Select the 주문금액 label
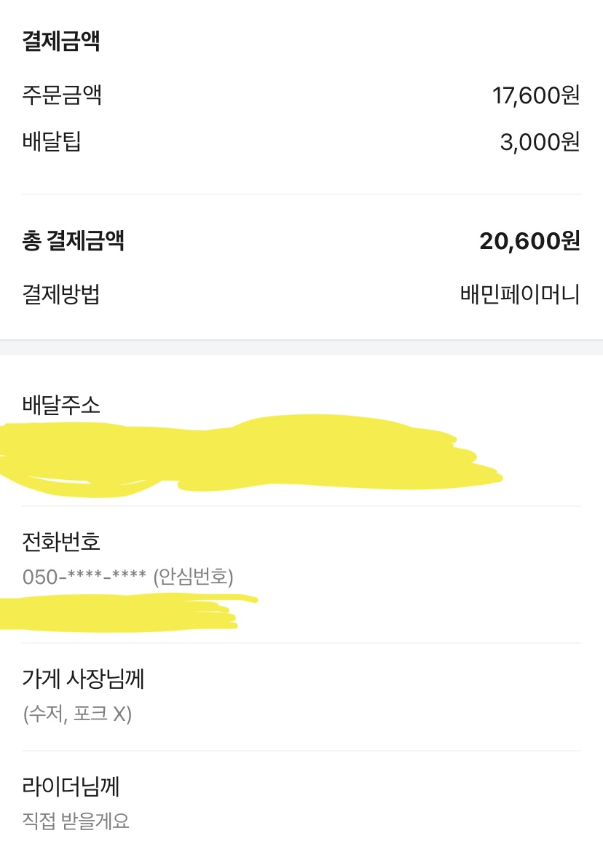Screen dimensions: 603x868 point(62,95)
